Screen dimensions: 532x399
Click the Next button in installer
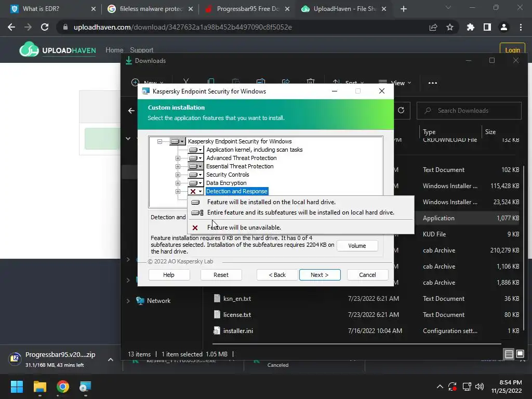(320, 275)
